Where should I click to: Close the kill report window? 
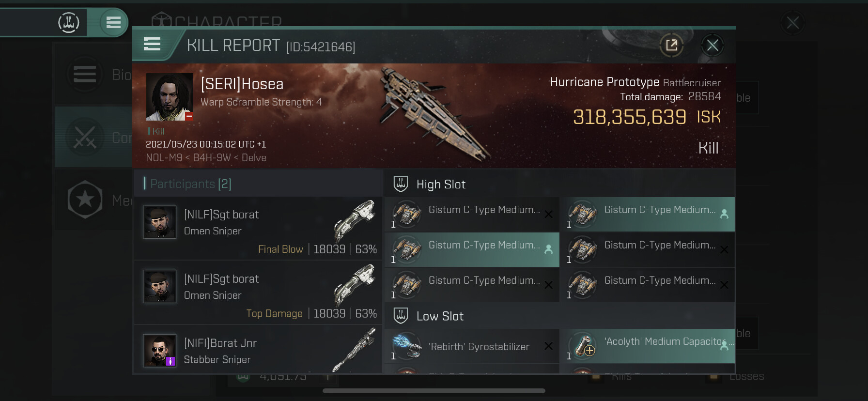pos(712,46)
